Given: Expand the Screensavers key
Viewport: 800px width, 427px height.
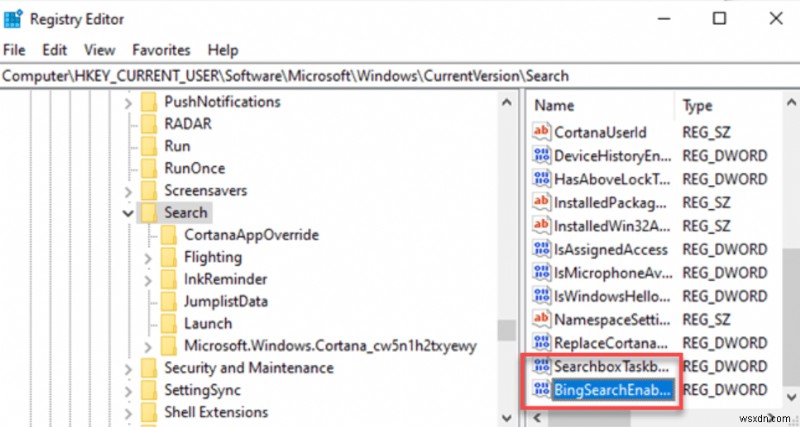Looking at the screenshot, I should pyautogui.click(x=128, y=192).
